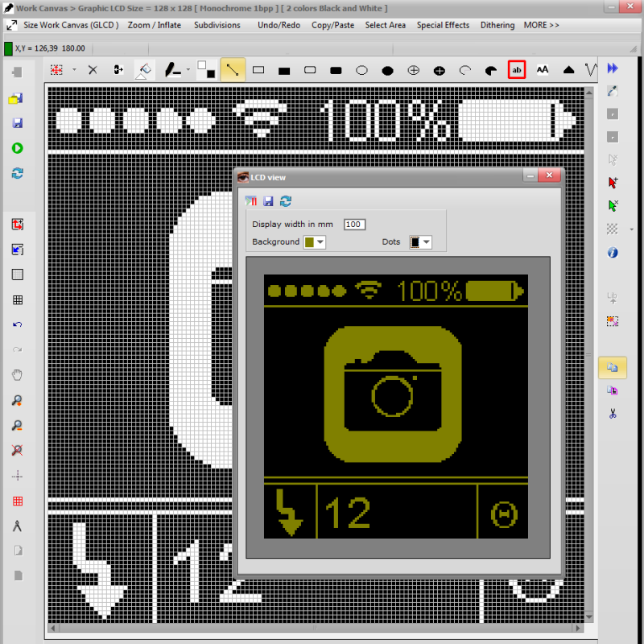Activate the arc drawing tool
Viewport: 644px width, 644px height.
[464, 70]
